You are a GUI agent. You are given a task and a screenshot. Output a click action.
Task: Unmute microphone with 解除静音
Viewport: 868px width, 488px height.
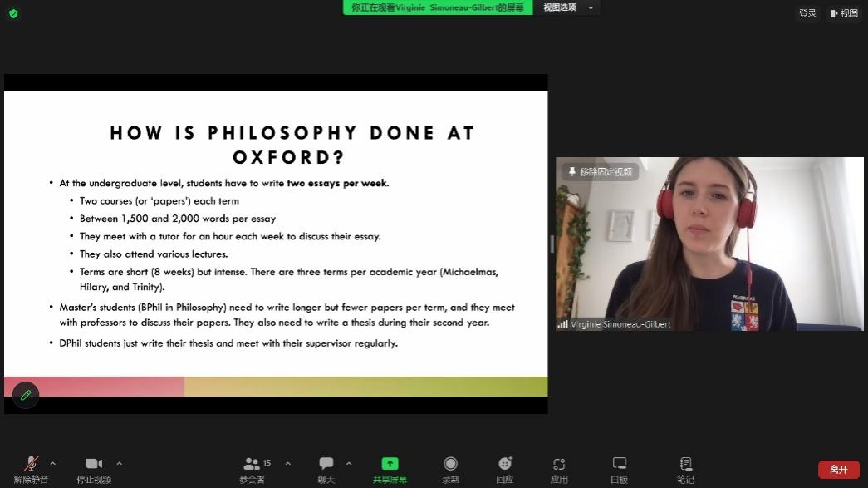31,464
